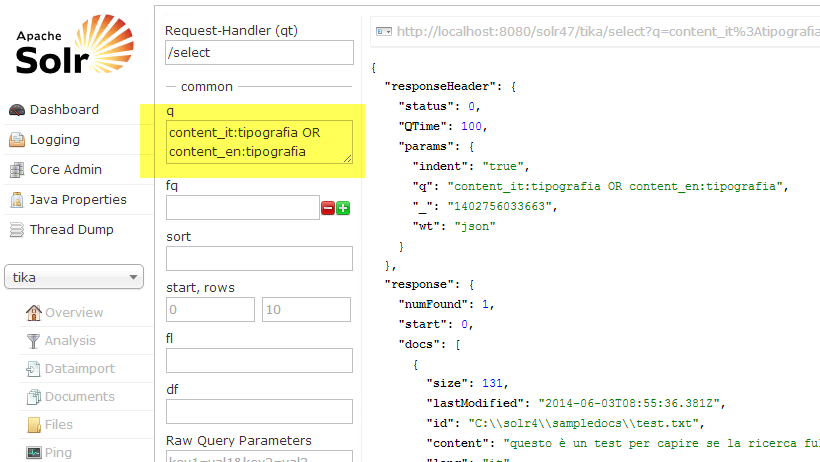This screenshot has height=462, width=820.
Task: Go to the Dataimport page
Action: pyautogui.click(x=79, y=369)
